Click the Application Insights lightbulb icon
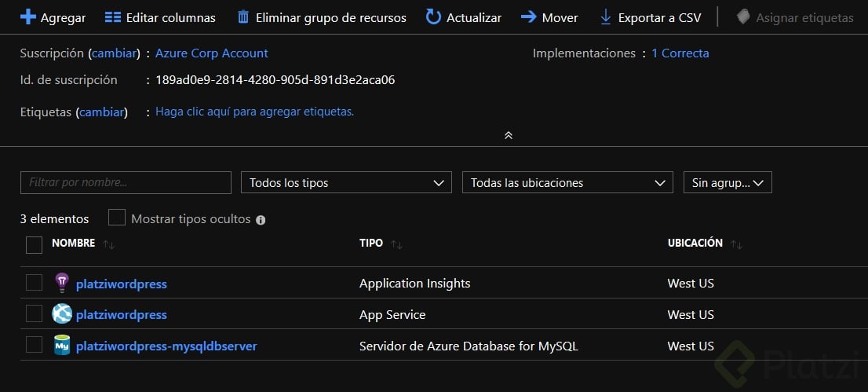 pos(62,283)
